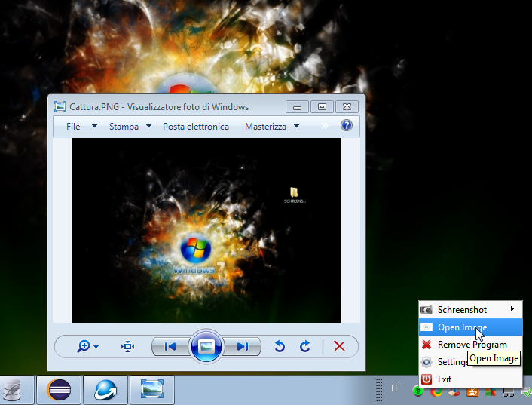Open the Schreenshot submenu

point(470,310)
